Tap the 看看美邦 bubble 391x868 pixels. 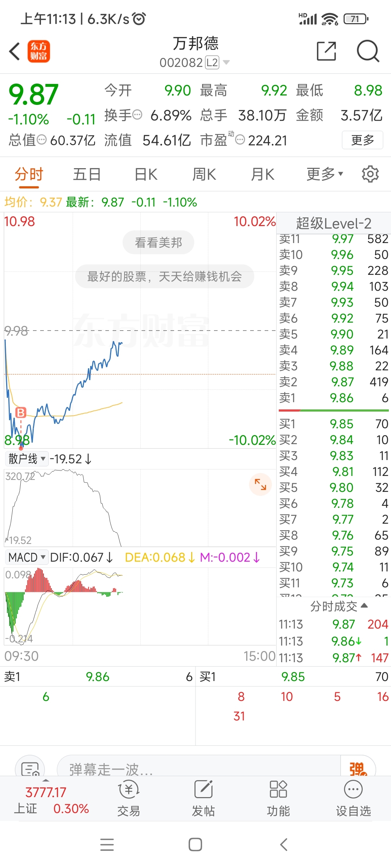click(x=158, y=242)
